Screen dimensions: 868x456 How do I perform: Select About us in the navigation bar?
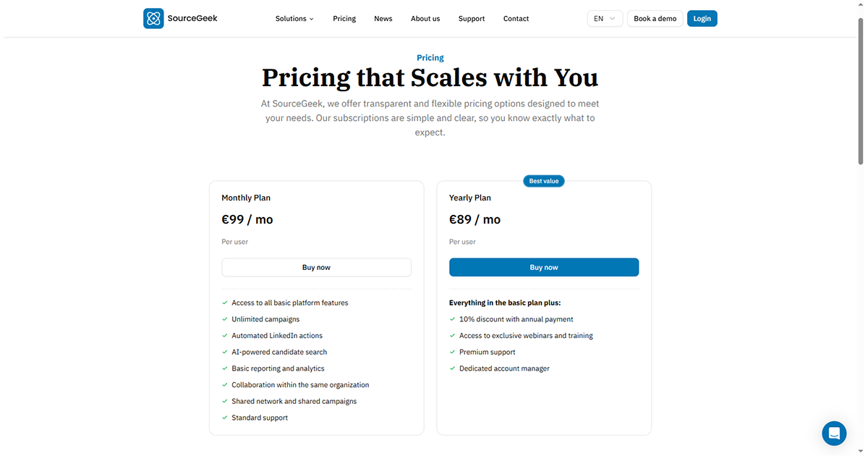(425, 19)
